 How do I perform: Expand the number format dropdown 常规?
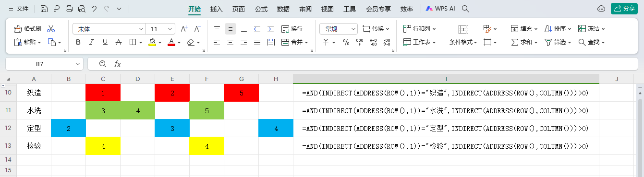[x=339, y=29]
